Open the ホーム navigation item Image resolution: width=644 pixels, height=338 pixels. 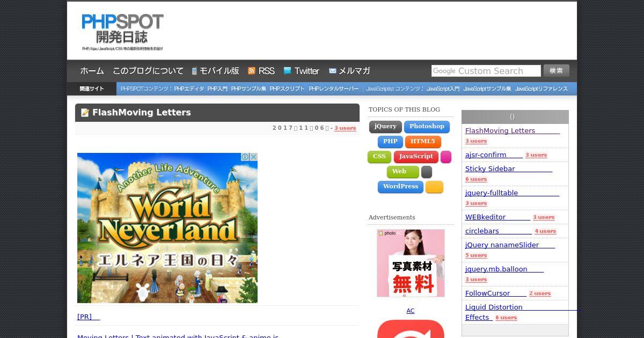point(92,71)
